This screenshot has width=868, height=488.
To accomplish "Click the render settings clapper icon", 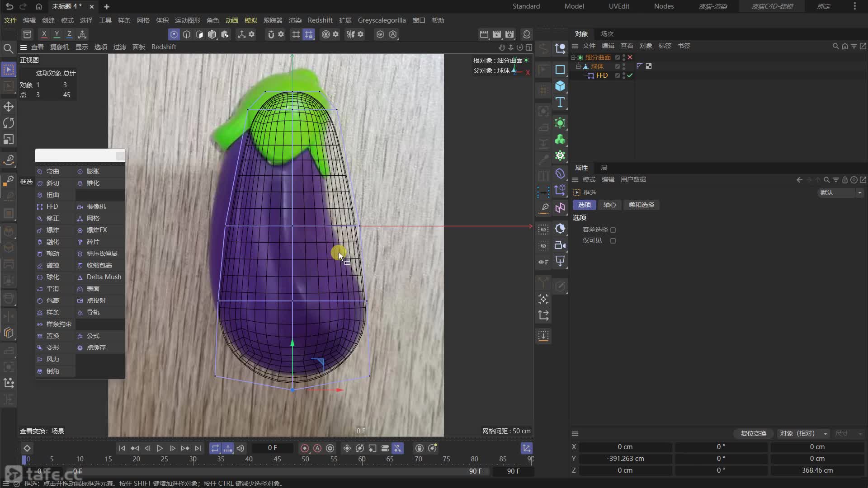I will 509,34.
